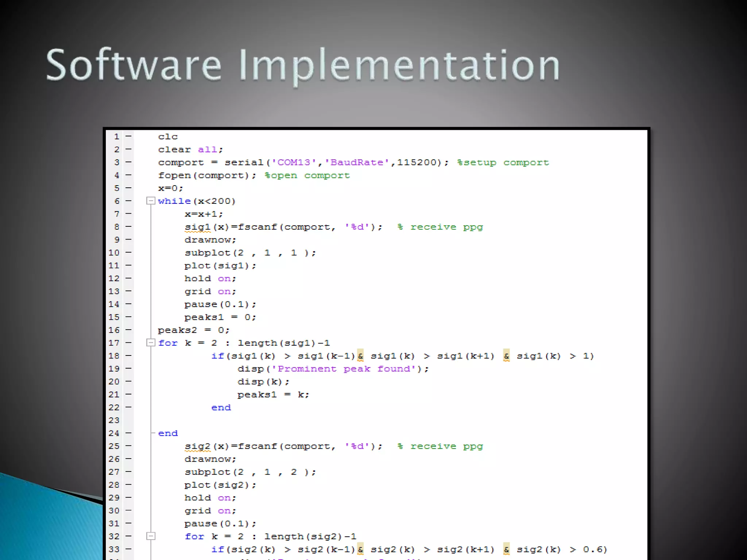This screenshot has height=560, width=747.
Task: Toggle breakpoint dash on line 32
Action: click(128, 536)
